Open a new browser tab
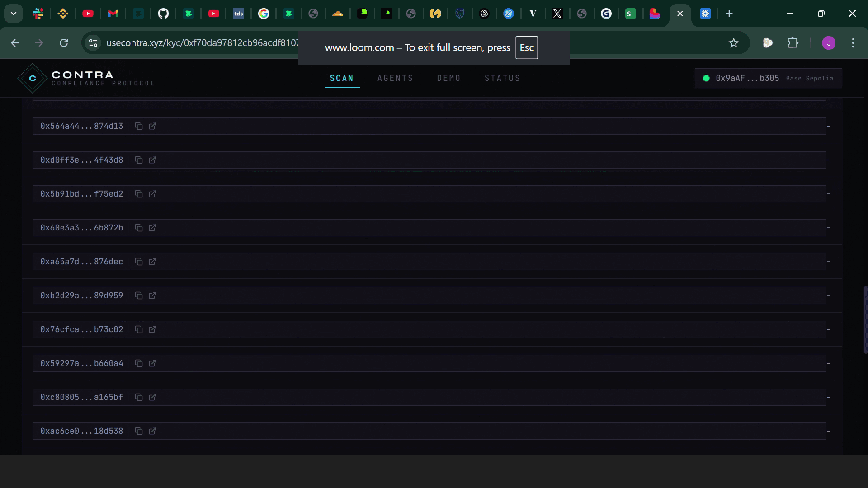This screenshot has height=488, width=868. click(729, 14)
